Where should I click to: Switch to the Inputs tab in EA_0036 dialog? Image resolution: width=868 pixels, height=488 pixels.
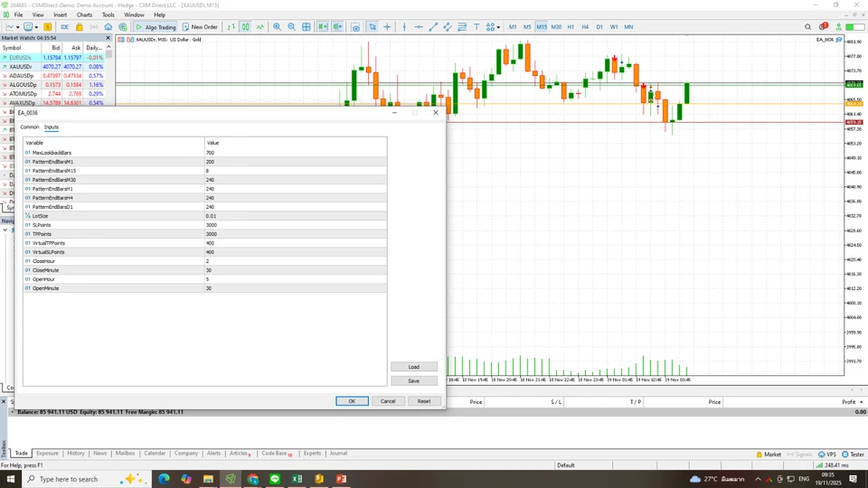click(52, 127)
